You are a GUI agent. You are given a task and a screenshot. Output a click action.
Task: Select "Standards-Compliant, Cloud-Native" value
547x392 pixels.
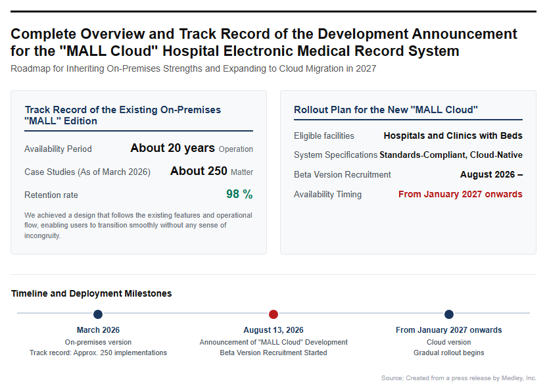point(451,155)
